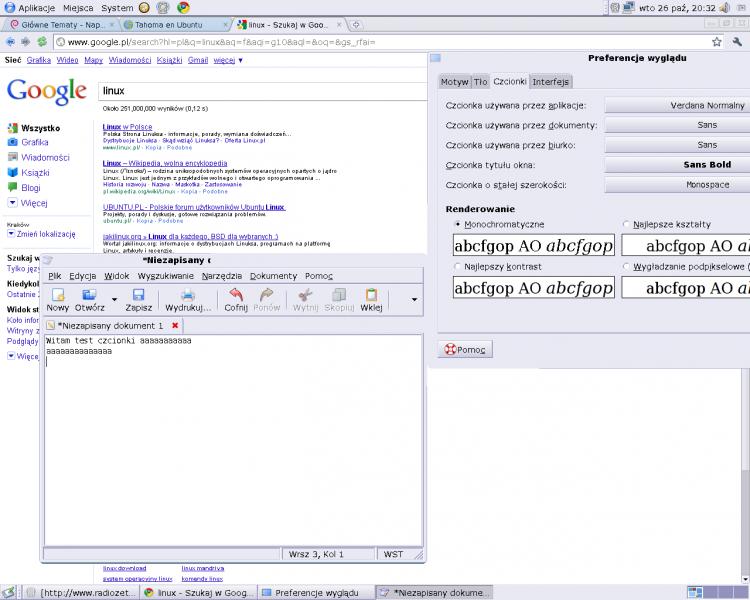Select Najlepszy kontrast rendering option
This screenshot has width=750, height=600.
pyautogui.click(x=458, y=267)
